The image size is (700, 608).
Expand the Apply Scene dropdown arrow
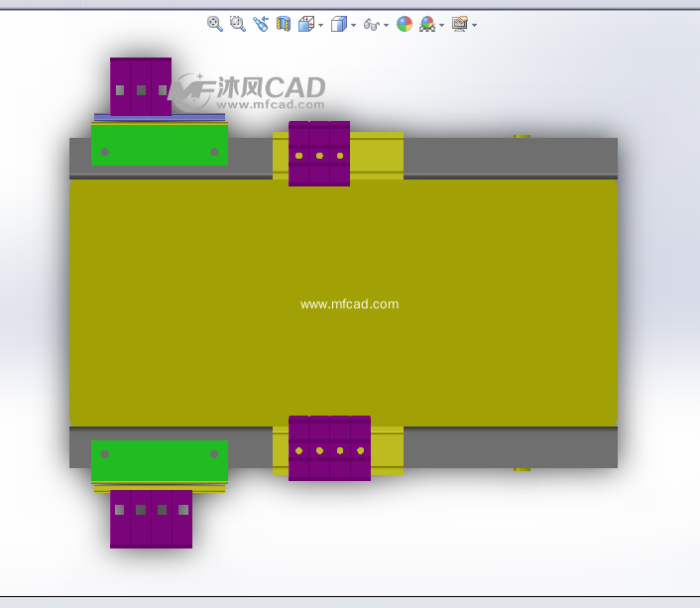coord(441,25)
